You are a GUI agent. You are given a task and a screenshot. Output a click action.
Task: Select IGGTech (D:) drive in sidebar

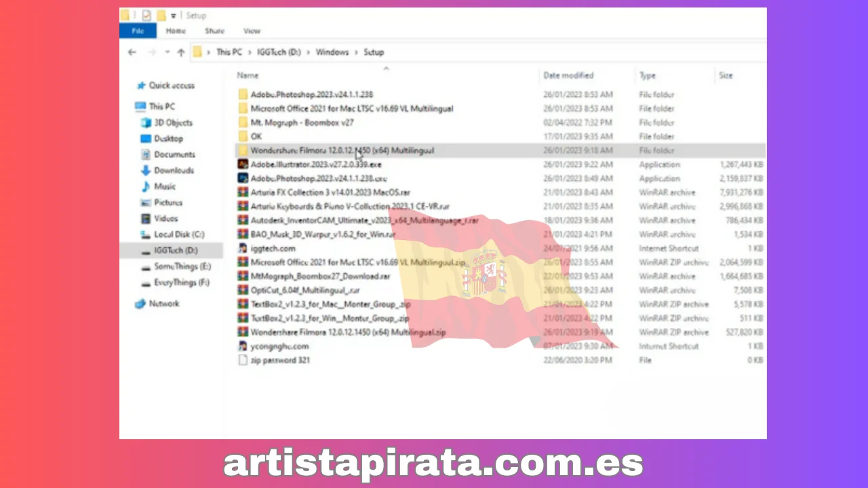click(x=176, y=251)
